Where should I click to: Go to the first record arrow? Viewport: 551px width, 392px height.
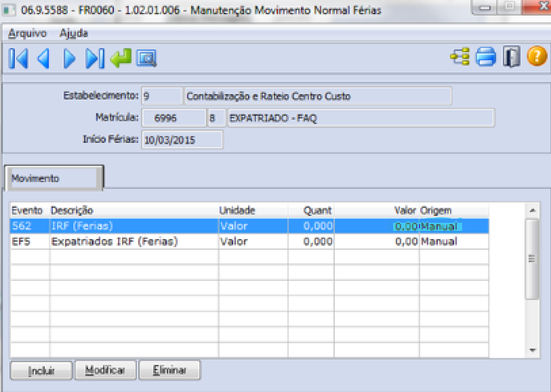click(x=18, y=58)
